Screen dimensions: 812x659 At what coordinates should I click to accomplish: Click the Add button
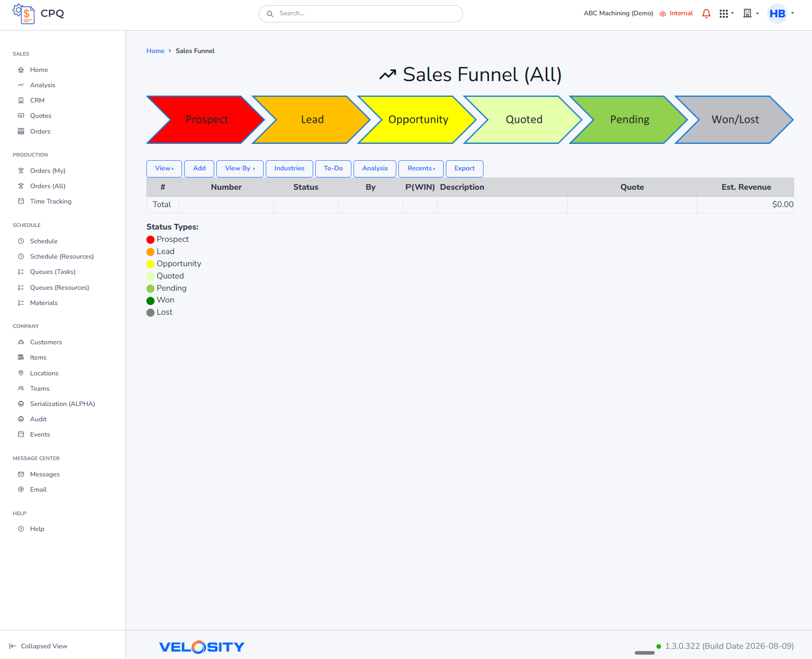point(199,169)
